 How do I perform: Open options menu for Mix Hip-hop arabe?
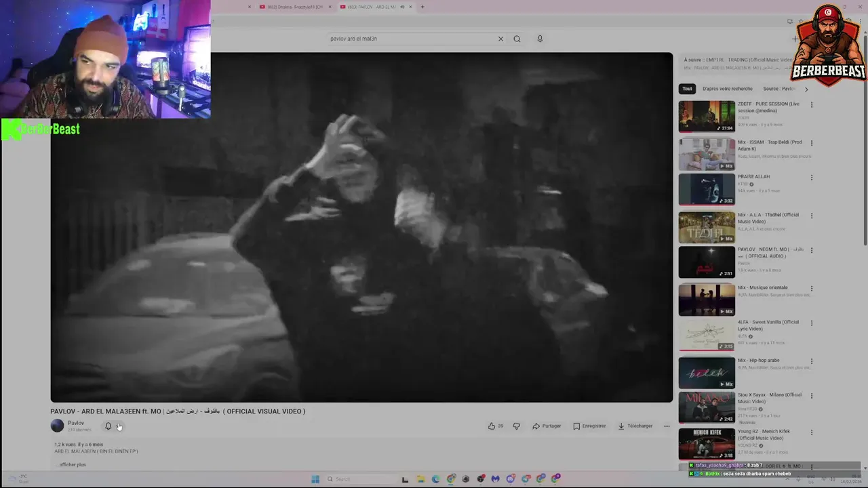point(811,361)
